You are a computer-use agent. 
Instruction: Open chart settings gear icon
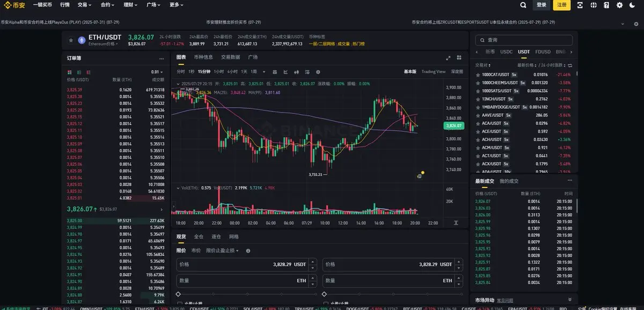click(318, 71)
